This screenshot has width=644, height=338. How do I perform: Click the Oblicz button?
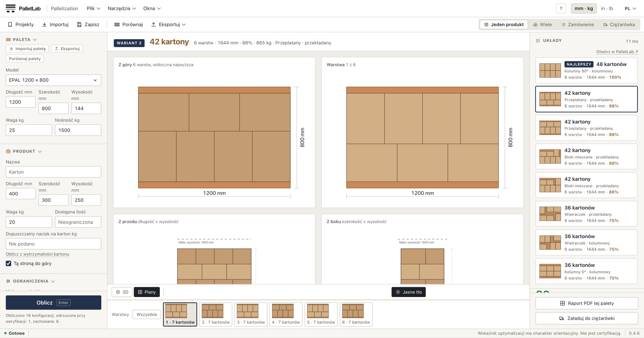[53, 303]
